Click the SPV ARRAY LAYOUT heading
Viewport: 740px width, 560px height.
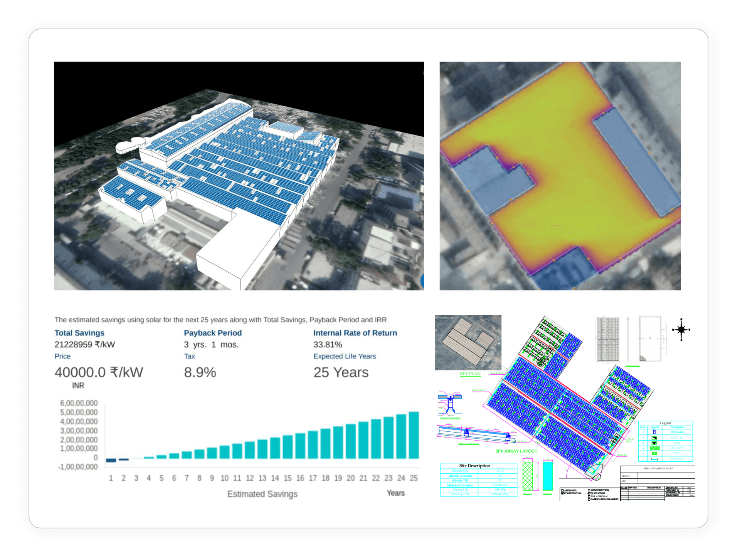click(516, 451)
